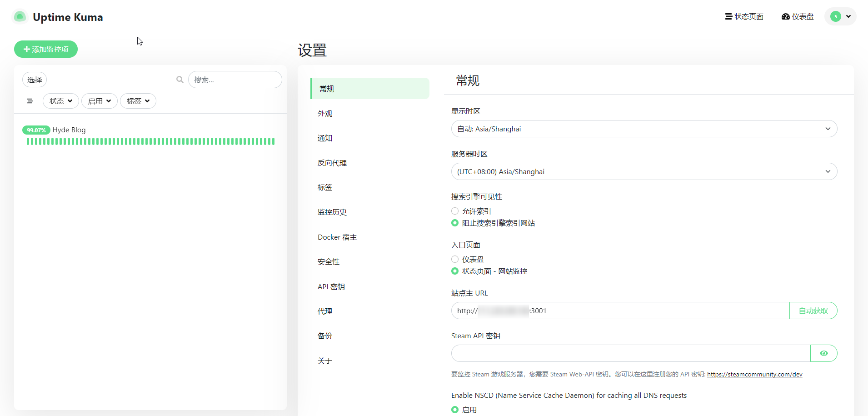Open the 服务器时区 dropdown
The width and height of the screenshot is (868, 416).
[x=644, y=171]
